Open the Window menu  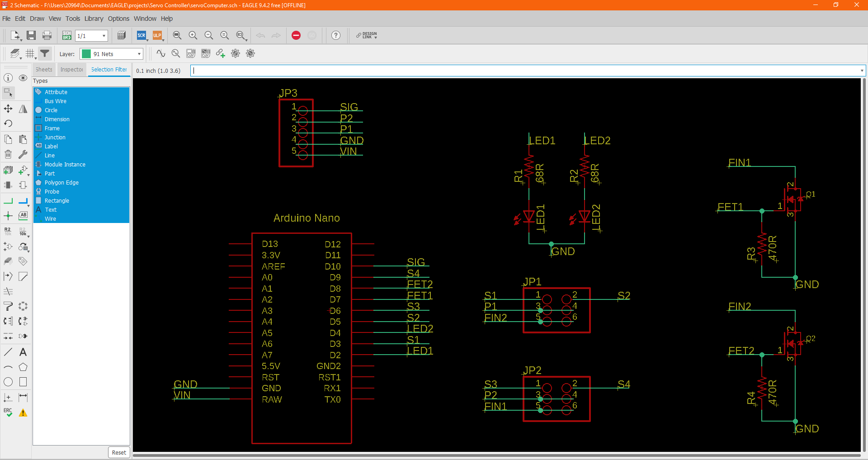pos(145,19)
